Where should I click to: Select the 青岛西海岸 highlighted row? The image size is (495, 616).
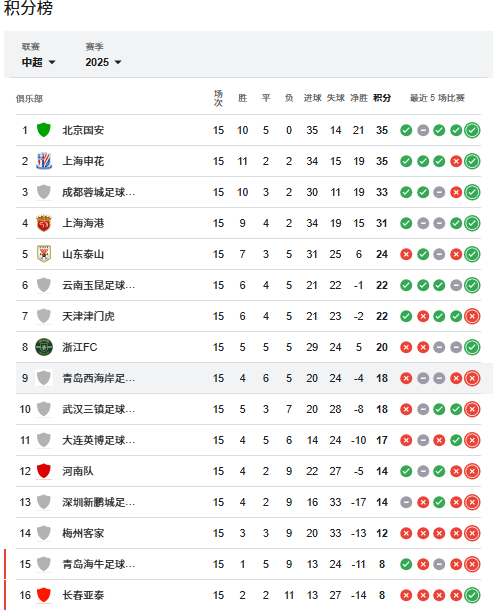tap(254, 378)
